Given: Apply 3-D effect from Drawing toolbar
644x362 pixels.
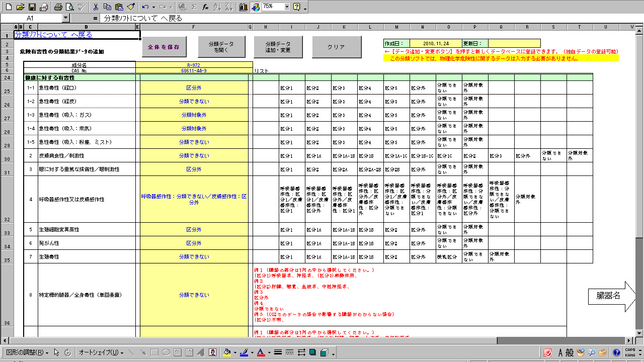Looking at the screenshot, I should 325,352.
